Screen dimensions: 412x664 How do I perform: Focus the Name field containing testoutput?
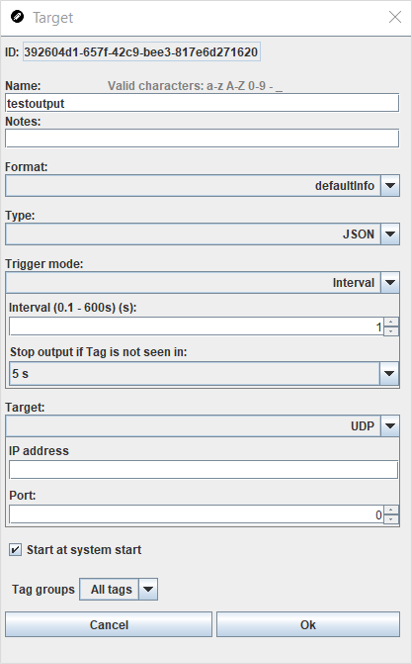tap(202, 103)
